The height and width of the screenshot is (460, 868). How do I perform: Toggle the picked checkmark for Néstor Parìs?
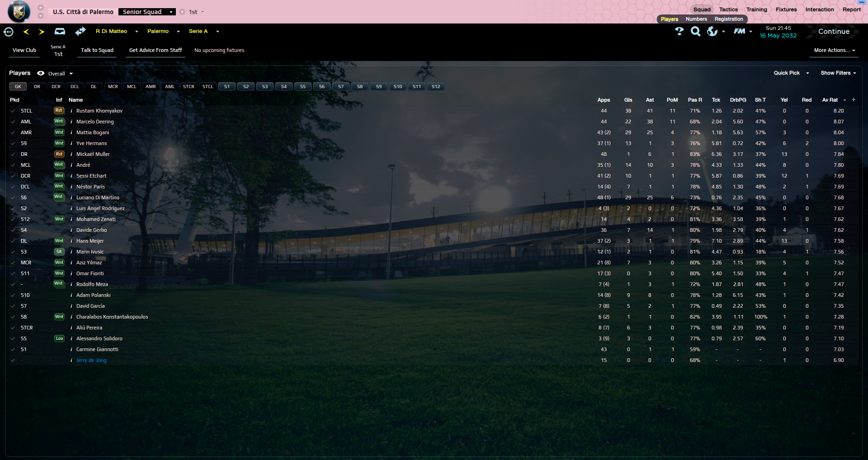tap(13, 187)
